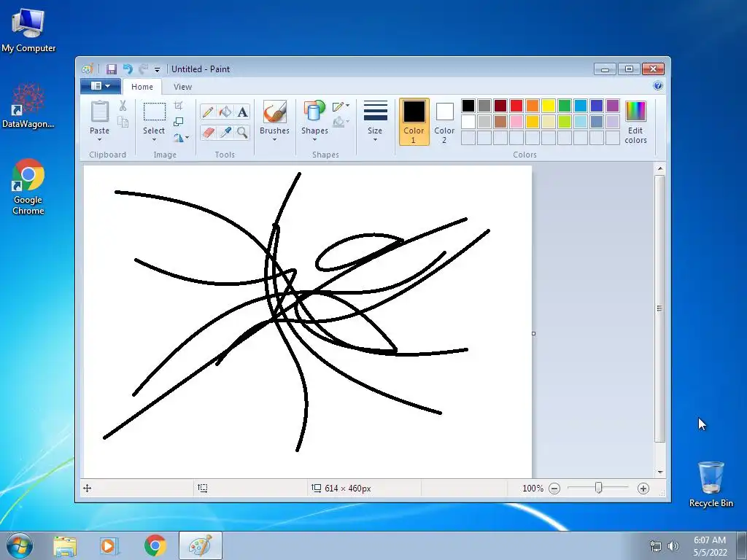Pick the gray color swatch
This screenshot has width=747, height=560.
(x=484, y=106)
